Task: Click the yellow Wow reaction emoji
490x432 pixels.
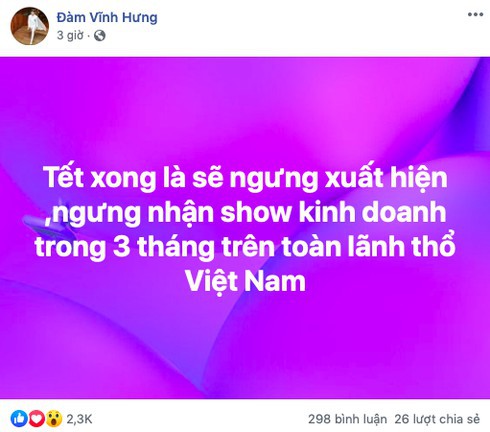Action: pyautogui.click(x=54, y=419)
